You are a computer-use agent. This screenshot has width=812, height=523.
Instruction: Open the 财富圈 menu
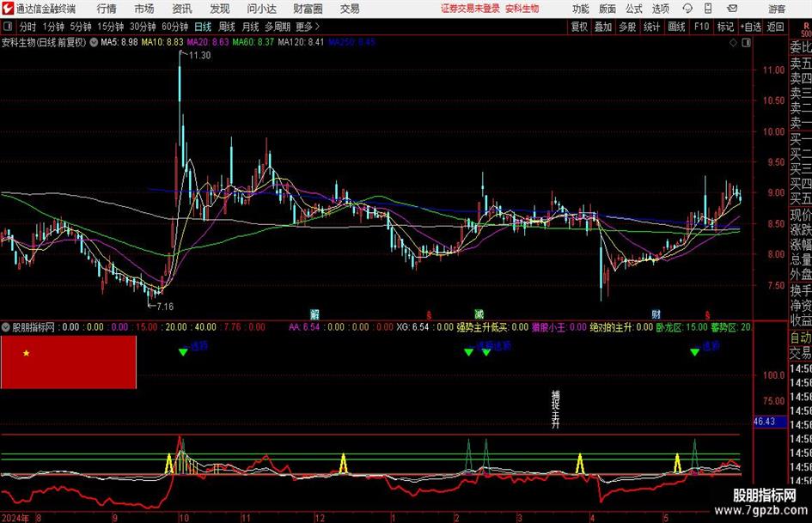tap(308, 9)
